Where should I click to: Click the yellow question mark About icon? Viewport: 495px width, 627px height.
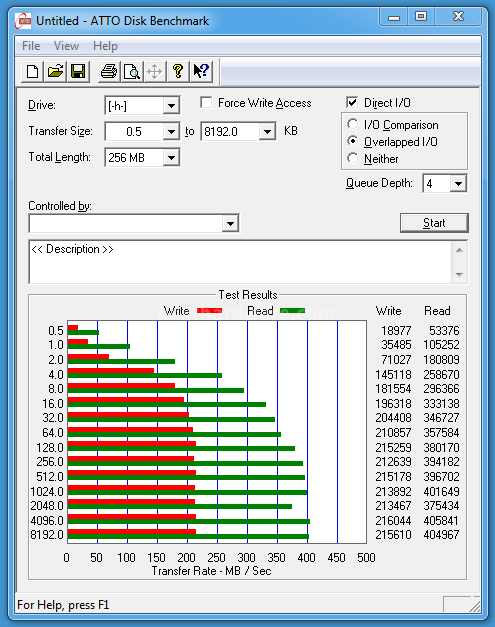178,72
